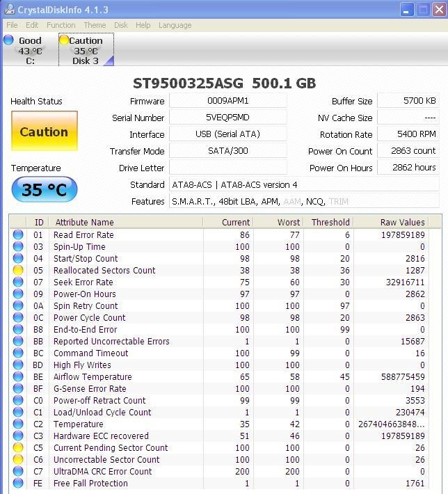
Task: Click the blue status icon for Reported Uncorrectable Errors
Action: [x=18, y=341]
